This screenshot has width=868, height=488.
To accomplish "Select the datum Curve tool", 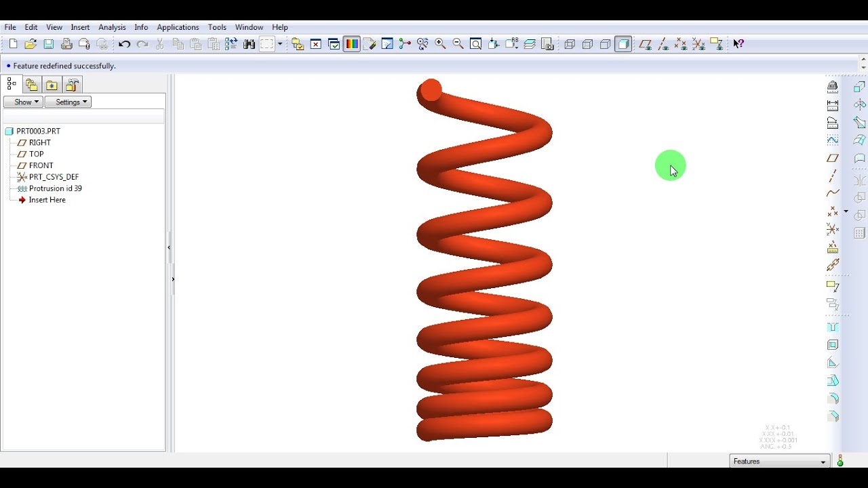I will click(x=833, y=193).
